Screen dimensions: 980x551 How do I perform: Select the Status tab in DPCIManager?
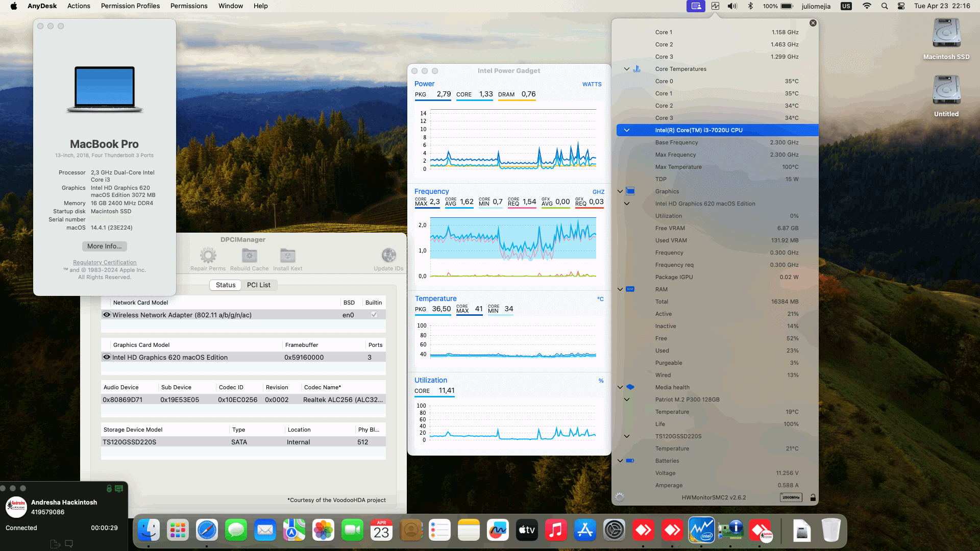(x=226, y=285)
